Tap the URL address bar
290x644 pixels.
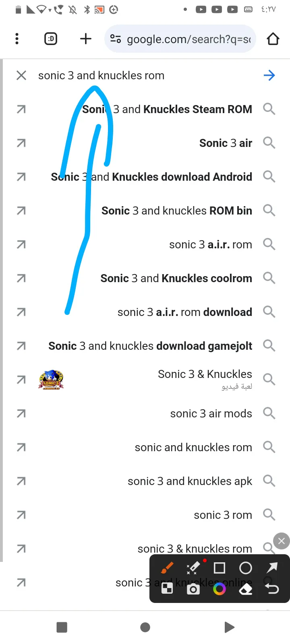click(x=180, y=39)
